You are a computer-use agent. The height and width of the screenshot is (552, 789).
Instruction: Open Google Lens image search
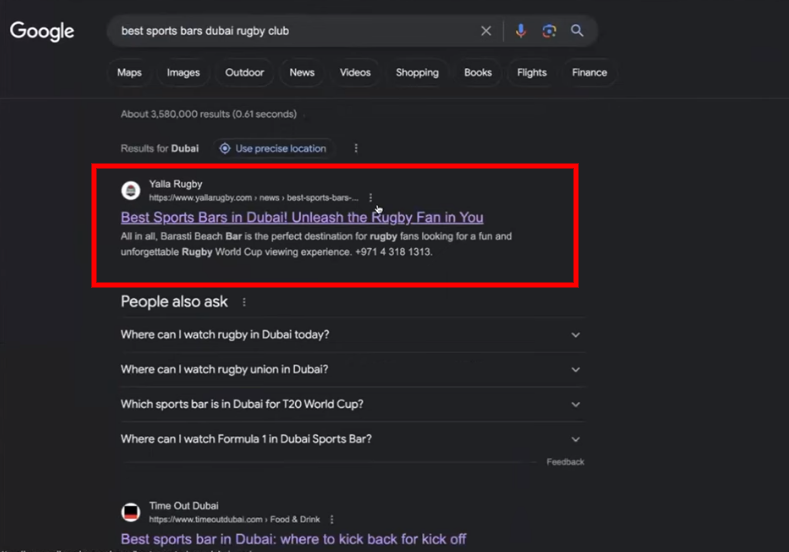click(549, 31)
